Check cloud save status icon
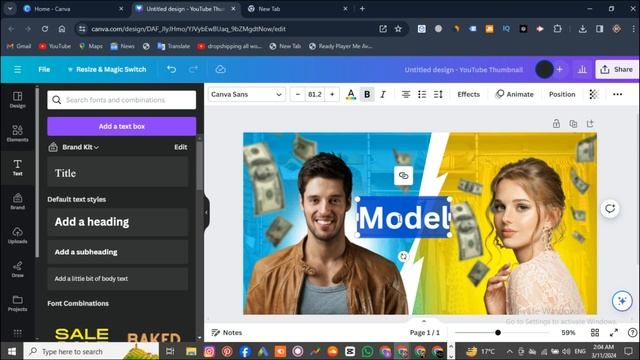This screenshot has width=640, height=360. [x=220, y=69]
